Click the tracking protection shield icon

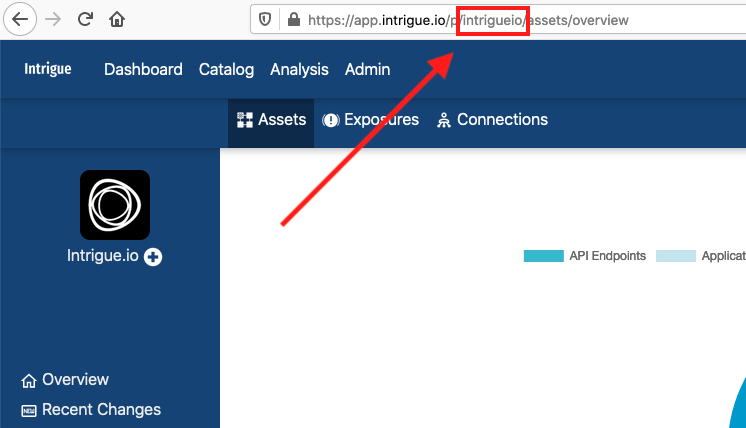[x=265, y=19]
